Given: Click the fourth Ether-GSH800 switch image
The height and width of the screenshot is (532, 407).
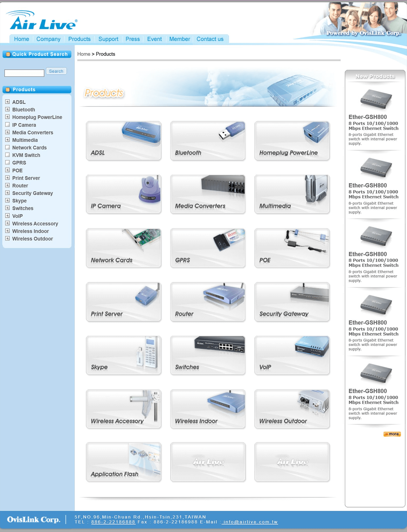Looking at the screenshot, I should click(x=376, y=304).
